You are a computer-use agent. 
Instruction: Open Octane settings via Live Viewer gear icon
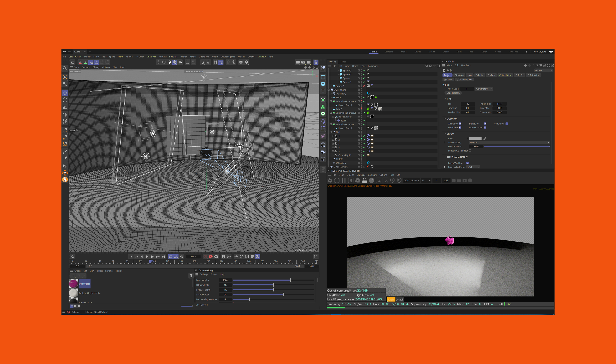(x=358, y=181)
